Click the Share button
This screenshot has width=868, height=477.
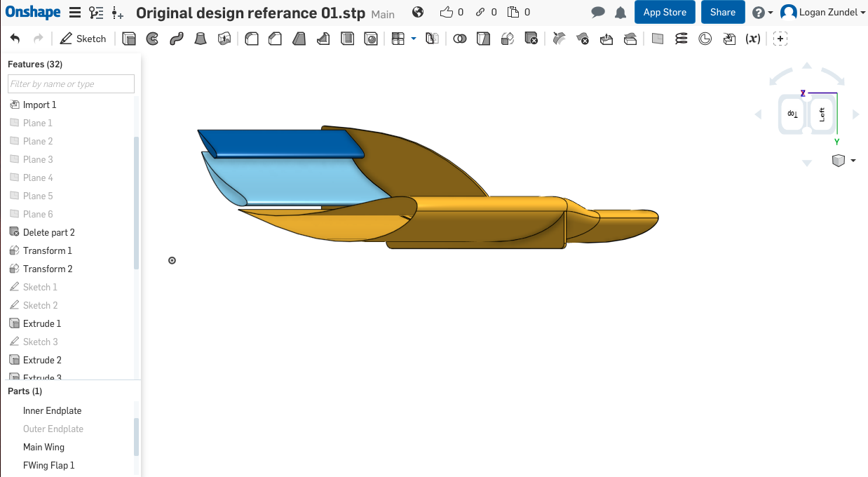[x=723, y=12]
